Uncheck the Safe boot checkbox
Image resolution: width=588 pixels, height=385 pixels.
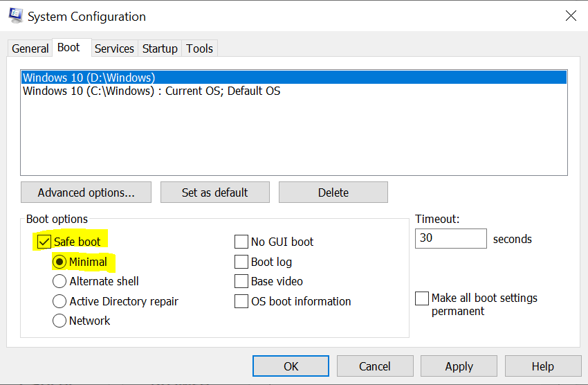click(44, 242)
